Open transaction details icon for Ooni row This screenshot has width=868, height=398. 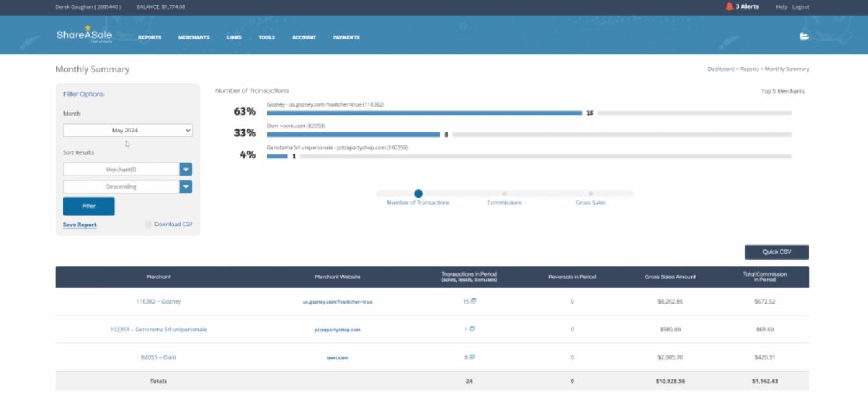coord(473,357)
